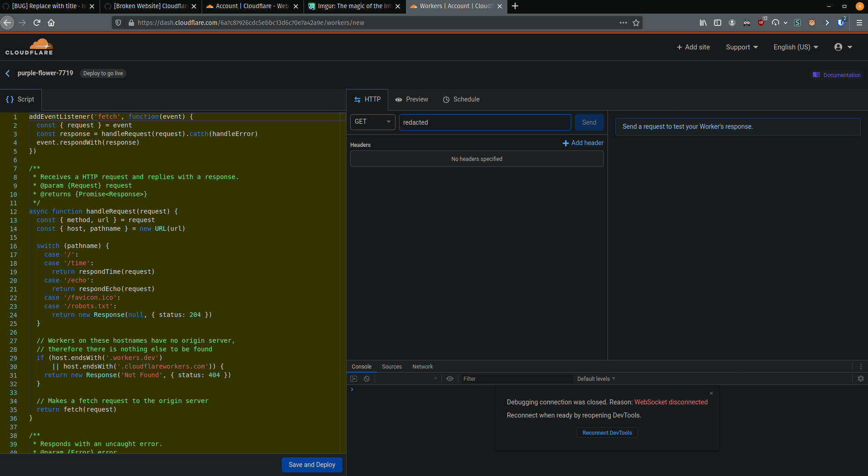Open the Network DevTools tab
868x476 pixels.
click(423, 366)
